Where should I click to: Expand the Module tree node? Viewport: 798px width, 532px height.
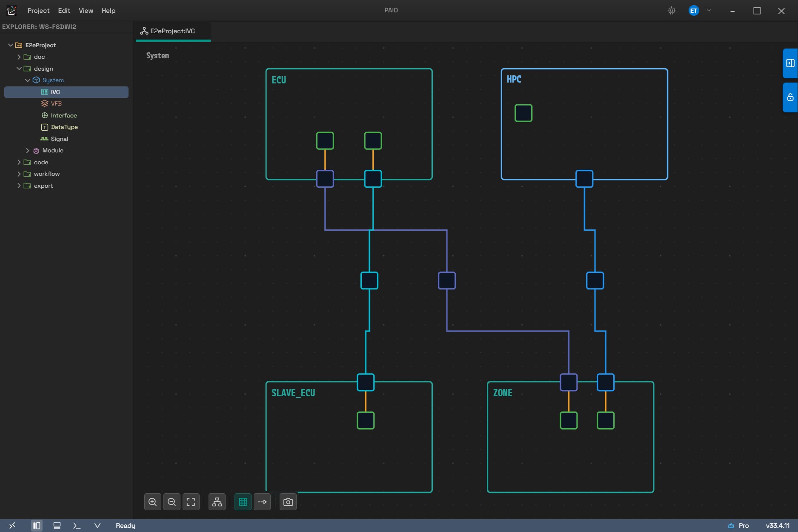pyautogui.click(x=28, y=151)
